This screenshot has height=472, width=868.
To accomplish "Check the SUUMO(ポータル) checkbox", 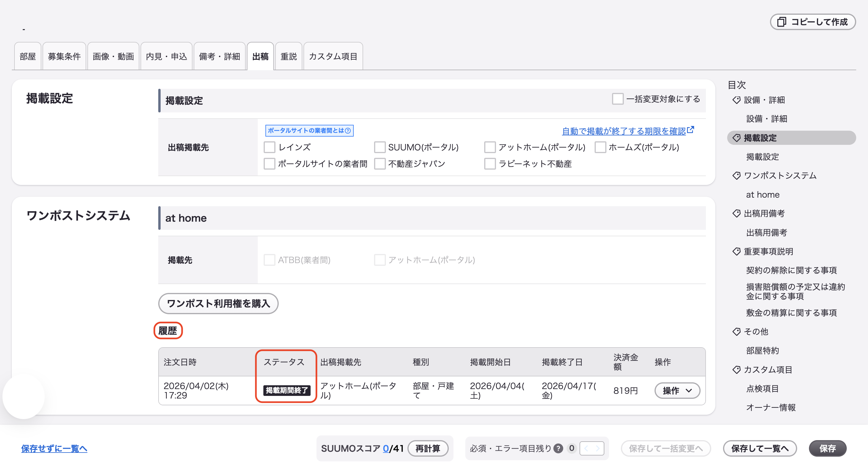I will click(379, 147).
